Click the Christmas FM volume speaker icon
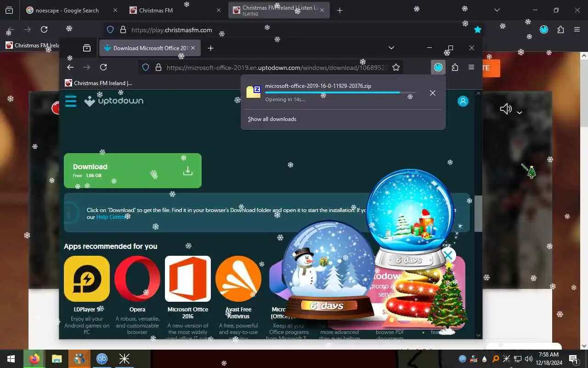This screenshot has width=588, height=368. [506, 109]
